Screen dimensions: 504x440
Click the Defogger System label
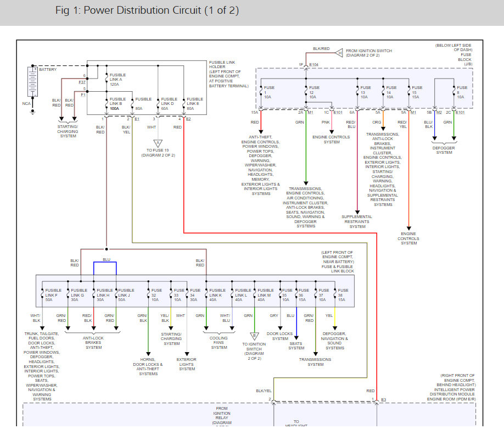444,150
